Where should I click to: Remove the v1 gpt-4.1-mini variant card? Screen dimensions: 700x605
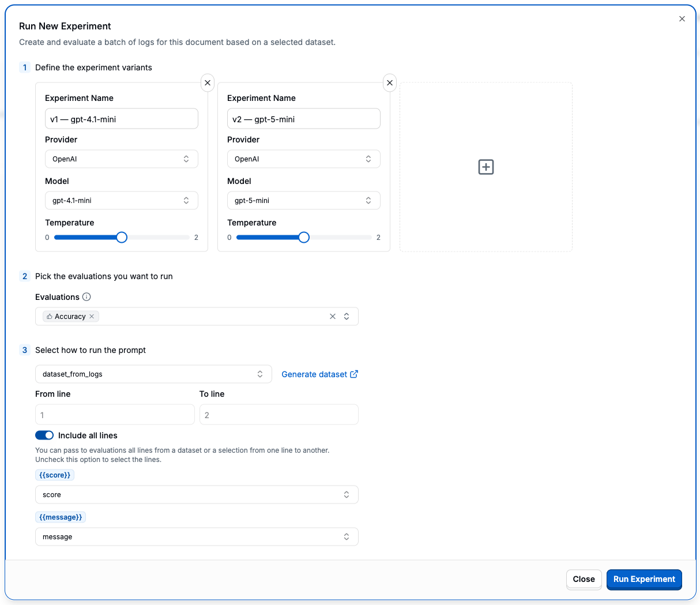click(208, 83)
